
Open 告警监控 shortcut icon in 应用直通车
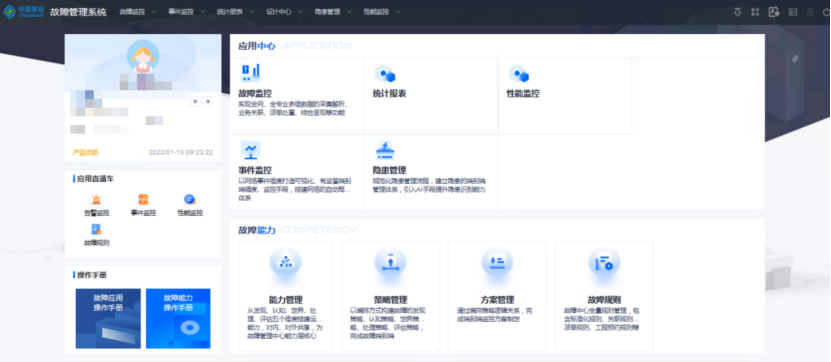tap(96, 200)
